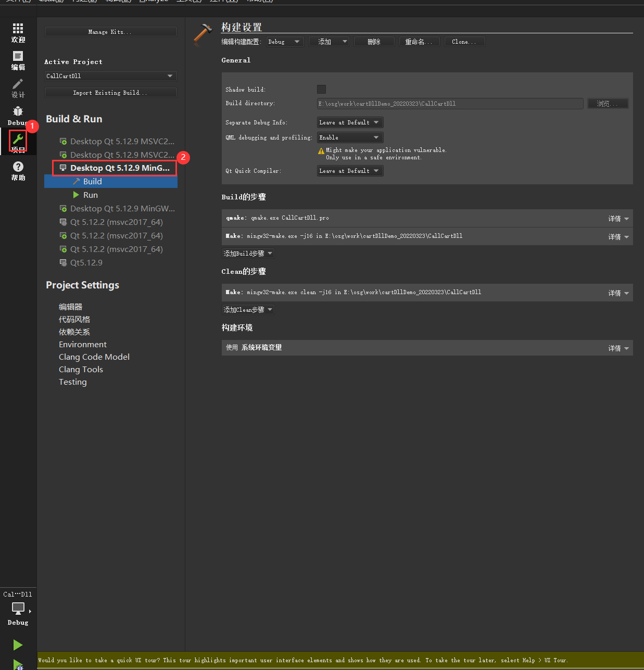This screenshot has width=644, height=670.
Task: Open the 添加Build步骤 dropdown
Action: coord(248,254)
